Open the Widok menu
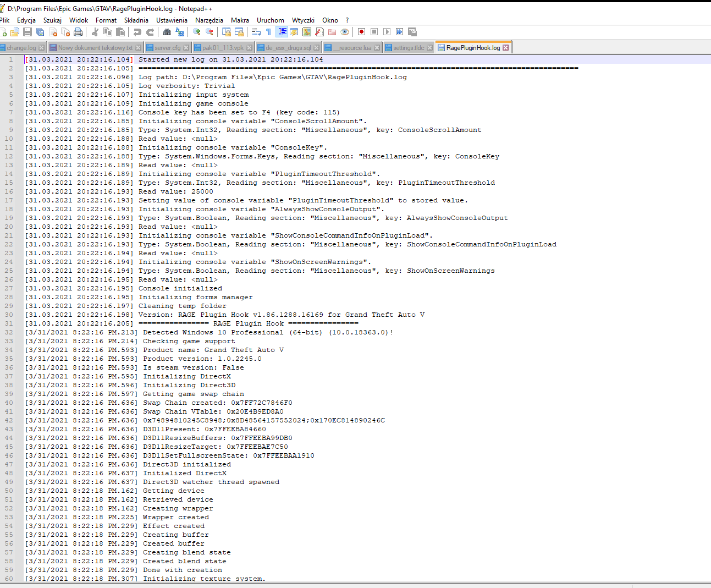This screenshot has height=588, width=711. [79, 20]
